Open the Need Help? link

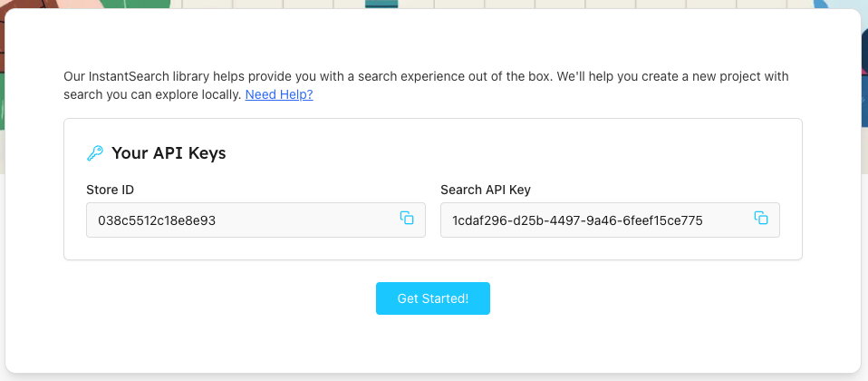279,94
